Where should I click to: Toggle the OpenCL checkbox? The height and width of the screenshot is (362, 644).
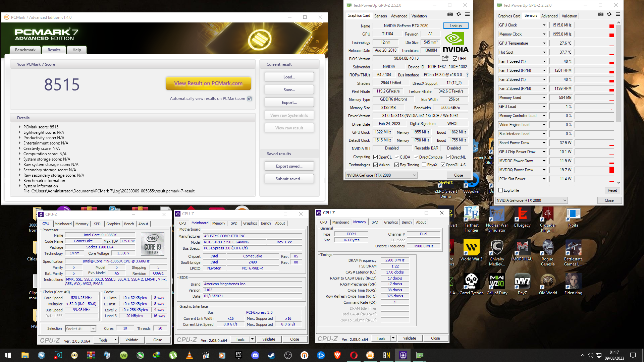coord(375,157)
